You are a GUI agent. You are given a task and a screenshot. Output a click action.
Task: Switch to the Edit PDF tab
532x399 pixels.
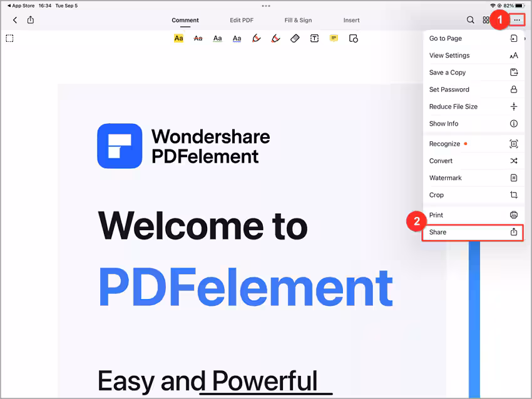point(242,20)
